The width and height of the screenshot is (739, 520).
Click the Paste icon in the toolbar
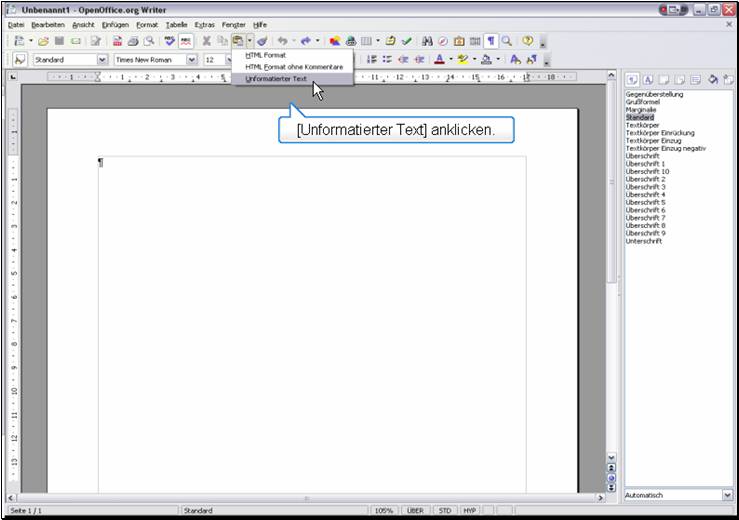tap(238, 41)
